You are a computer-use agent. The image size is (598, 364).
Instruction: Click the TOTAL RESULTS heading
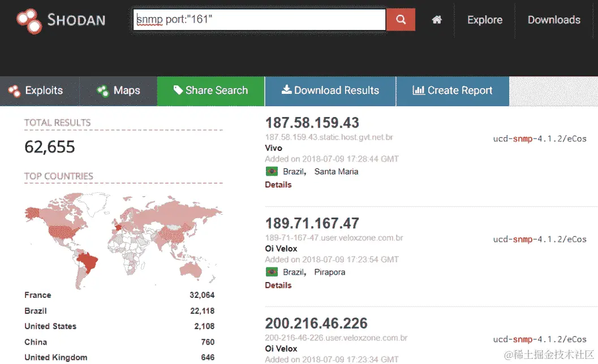(x=58, y=123)
